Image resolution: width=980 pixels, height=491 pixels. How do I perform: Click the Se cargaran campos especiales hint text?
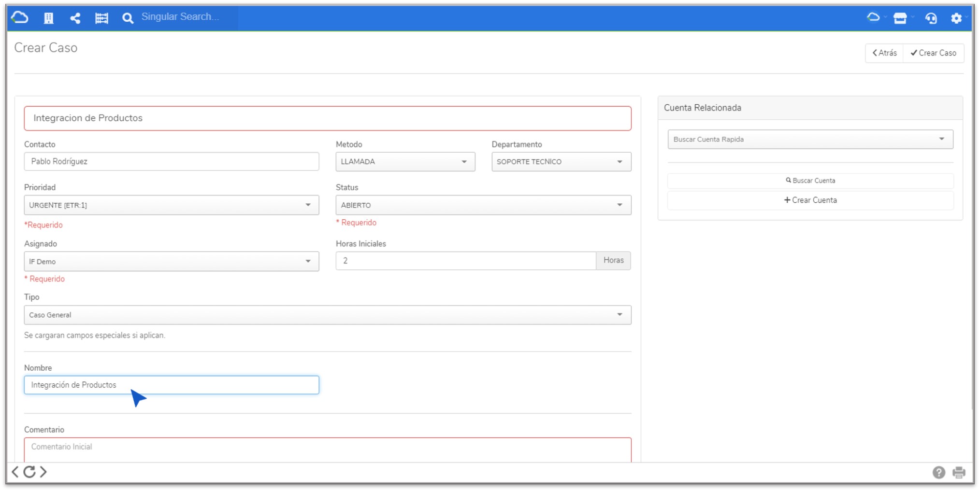pyautogui.click(x=95, y=335)
